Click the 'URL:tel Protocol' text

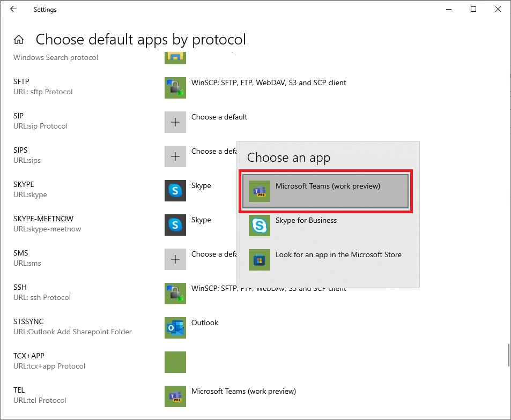pyautogui.click(x=40, y=401)
